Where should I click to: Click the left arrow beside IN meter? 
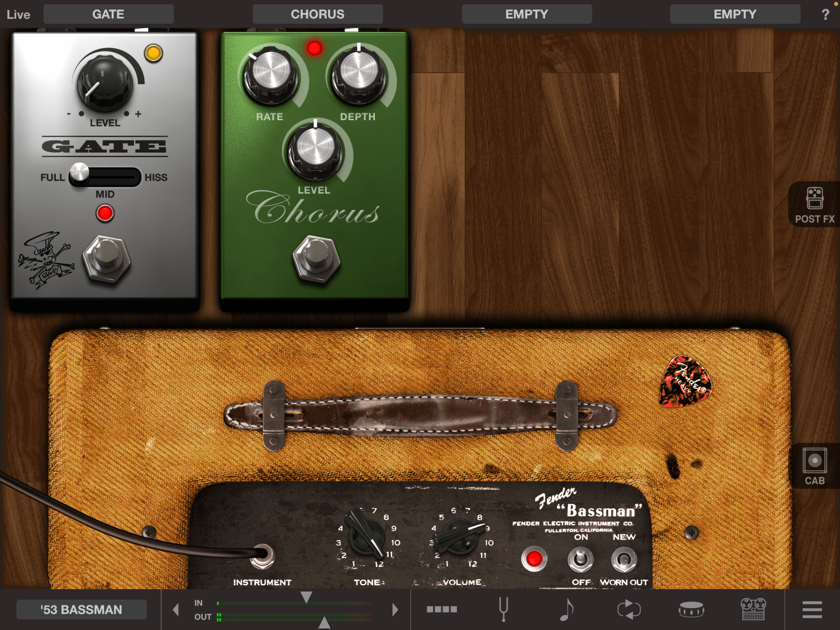[x=176, y=609]
